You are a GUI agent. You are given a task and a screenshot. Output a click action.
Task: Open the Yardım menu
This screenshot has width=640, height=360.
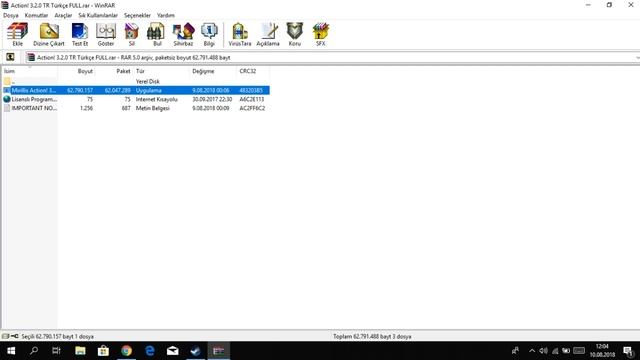166,15
